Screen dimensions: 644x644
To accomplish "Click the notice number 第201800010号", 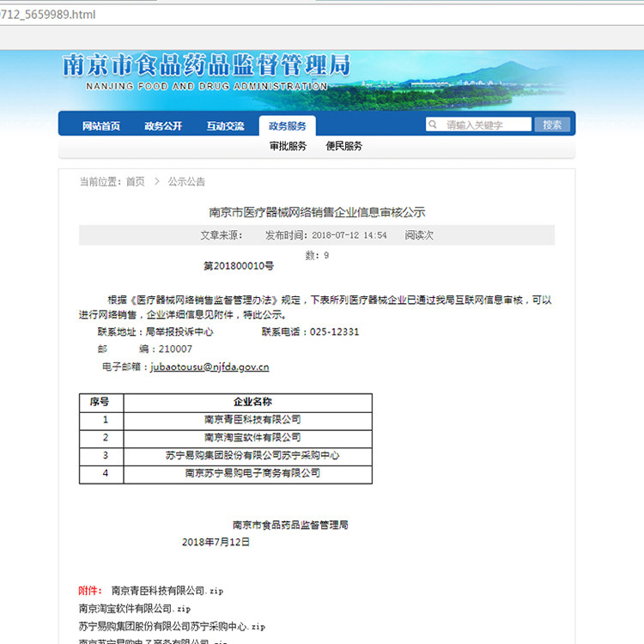I will [239, 265].
